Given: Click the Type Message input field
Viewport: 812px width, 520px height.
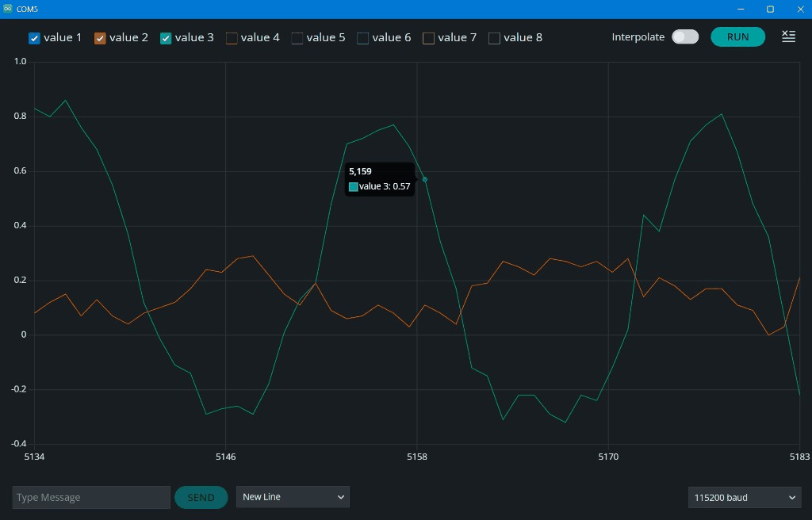Looking at the screenshot, I should coord(91,497).
